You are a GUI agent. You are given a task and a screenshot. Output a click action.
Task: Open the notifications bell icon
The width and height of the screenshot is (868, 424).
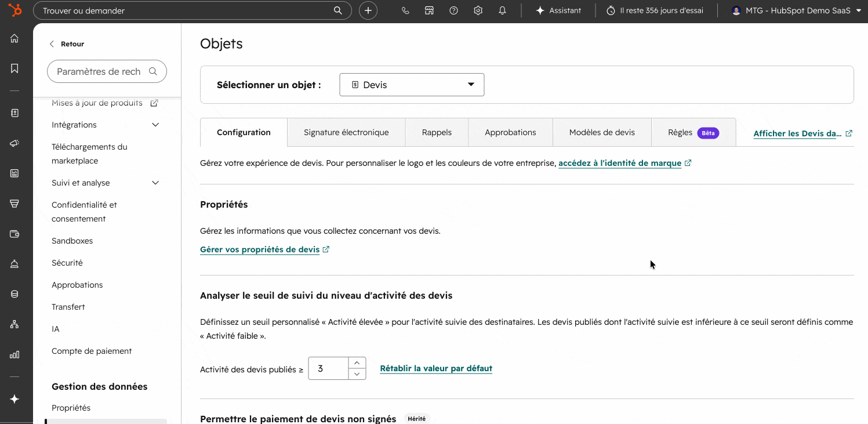click(x=503, y=10)
